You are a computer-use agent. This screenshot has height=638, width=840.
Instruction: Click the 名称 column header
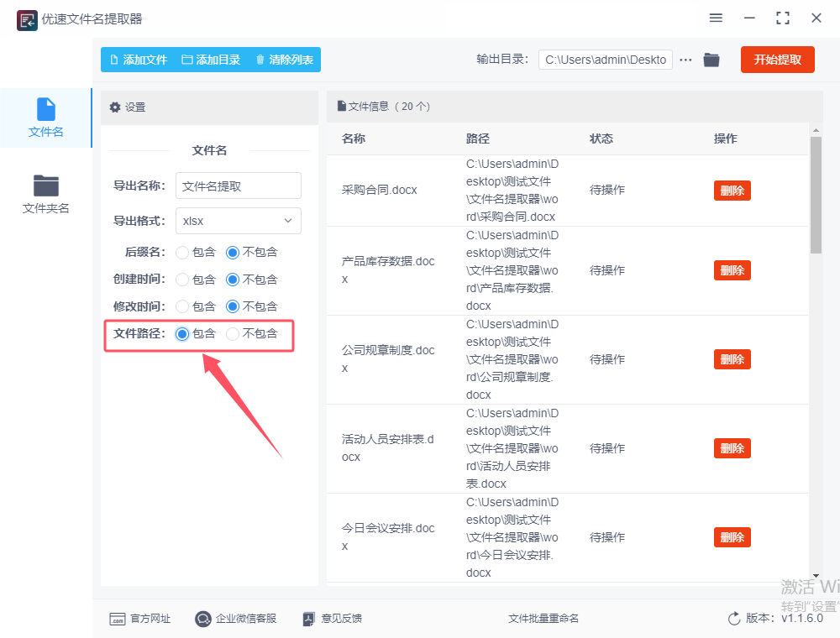coord(354,139)
